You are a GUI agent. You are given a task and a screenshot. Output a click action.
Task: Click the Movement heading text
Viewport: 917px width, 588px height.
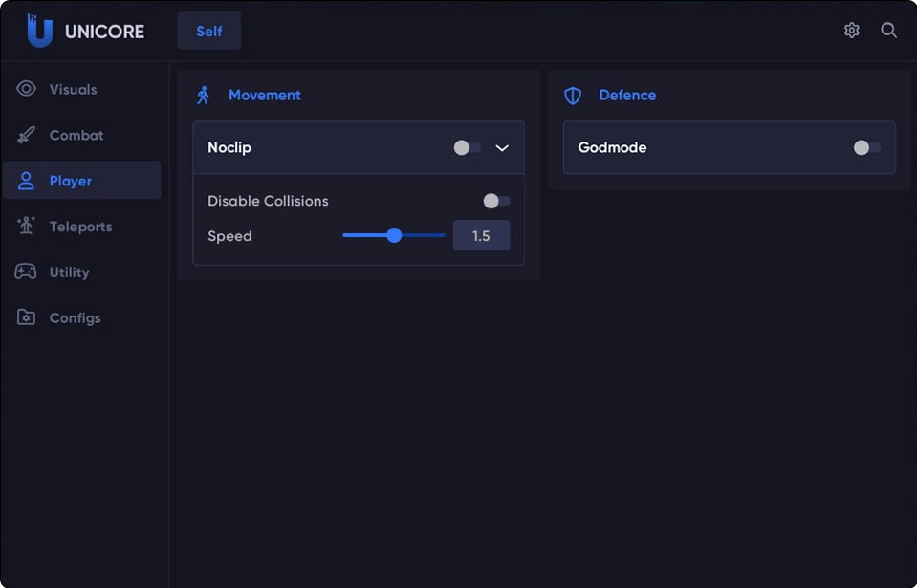[264, 96]
